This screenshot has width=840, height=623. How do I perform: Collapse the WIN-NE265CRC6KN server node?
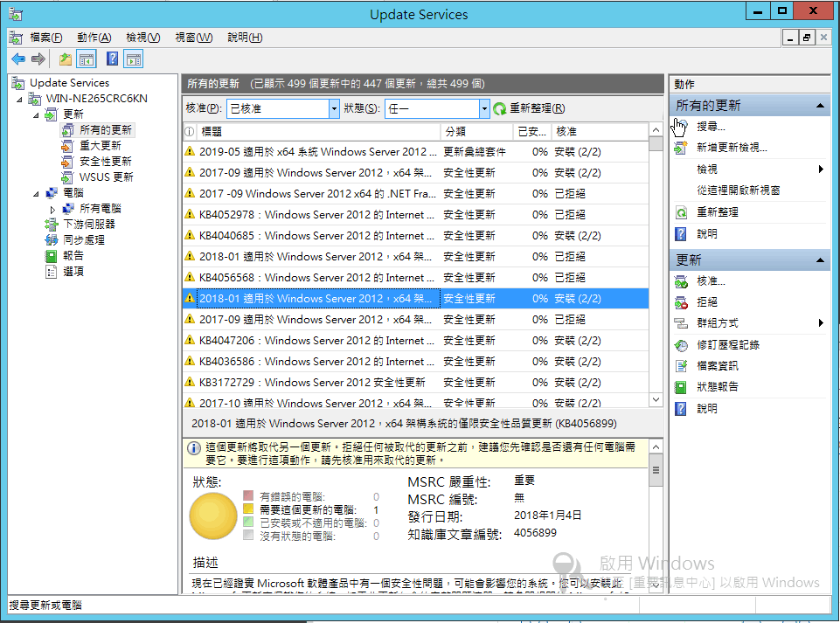[x=20, y=100]
